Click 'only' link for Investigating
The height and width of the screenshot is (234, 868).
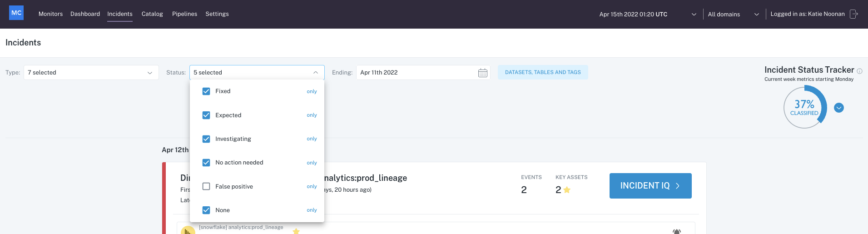click(x=312, y=139)
